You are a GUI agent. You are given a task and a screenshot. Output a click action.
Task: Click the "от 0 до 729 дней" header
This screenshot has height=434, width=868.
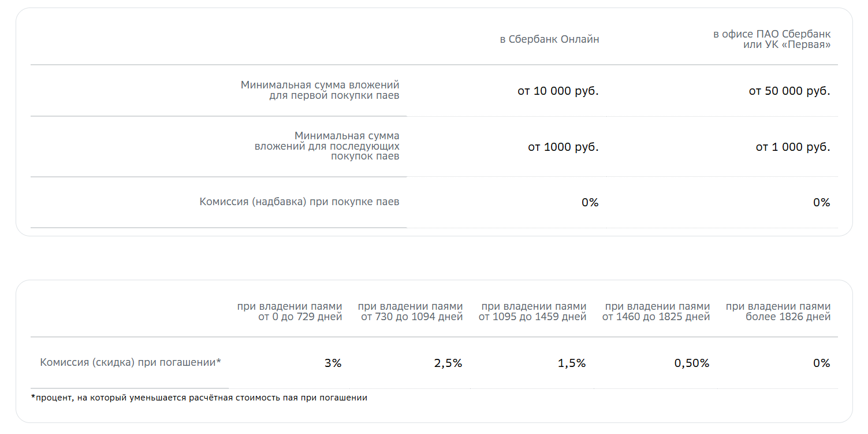pyautogui.click(x=289, y=311)
